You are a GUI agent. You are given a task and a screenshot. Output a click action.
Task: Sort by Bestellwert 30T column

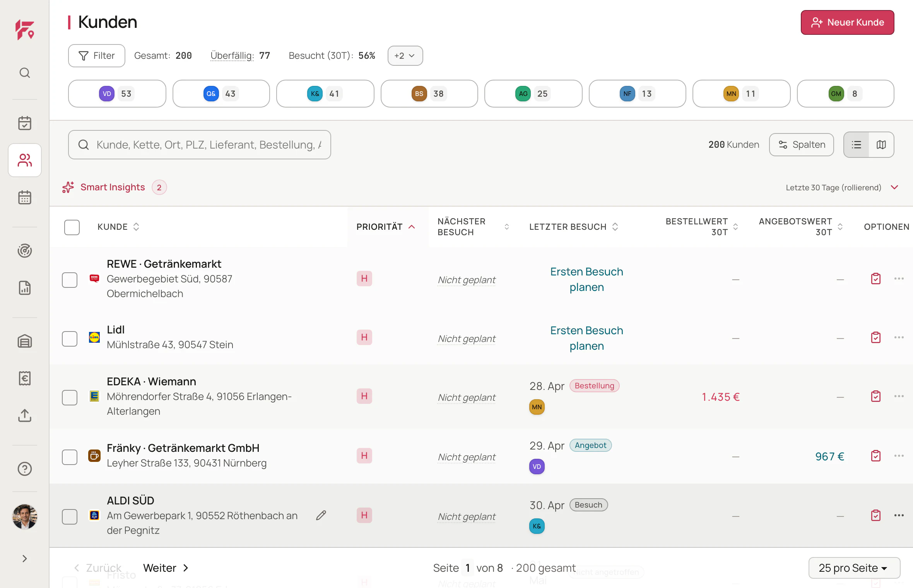point(702,227)
